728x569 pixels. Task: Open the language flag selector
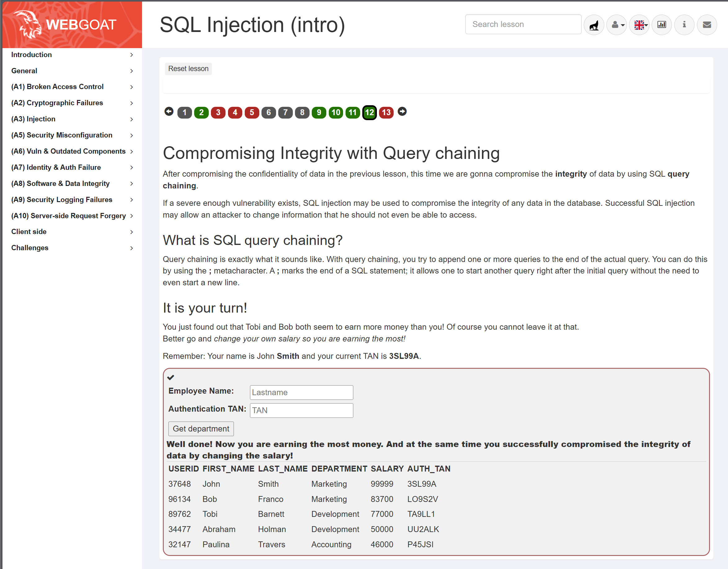click(639, 25)
